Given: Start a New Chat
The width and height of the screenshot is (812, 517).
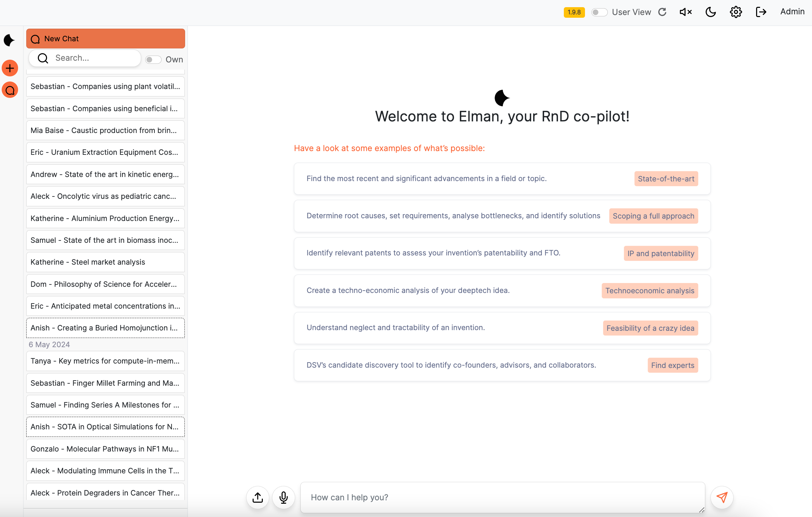Looking at the screenshot, I should (x=106, y=39).
